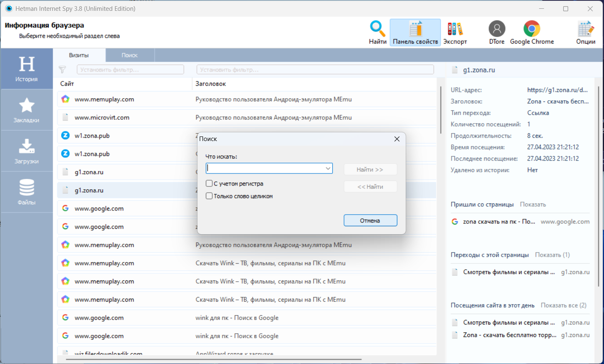Expand the Что искать dropdown arrow

[328, 168]
